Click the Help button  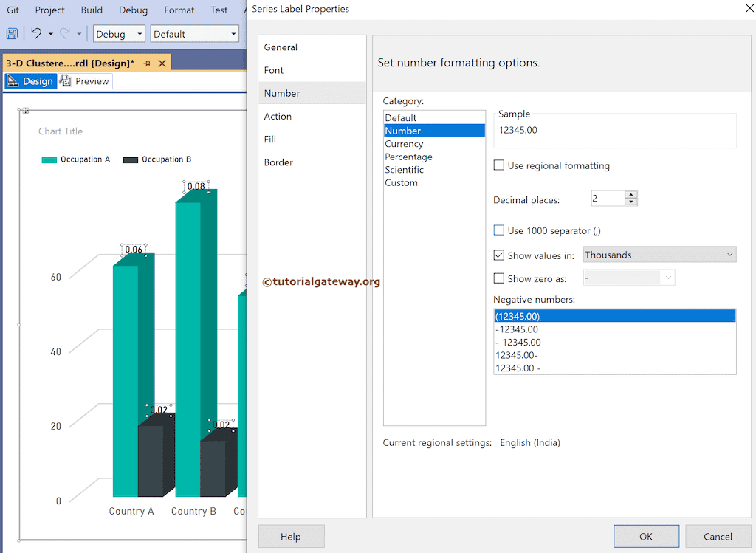click(291, 536)
